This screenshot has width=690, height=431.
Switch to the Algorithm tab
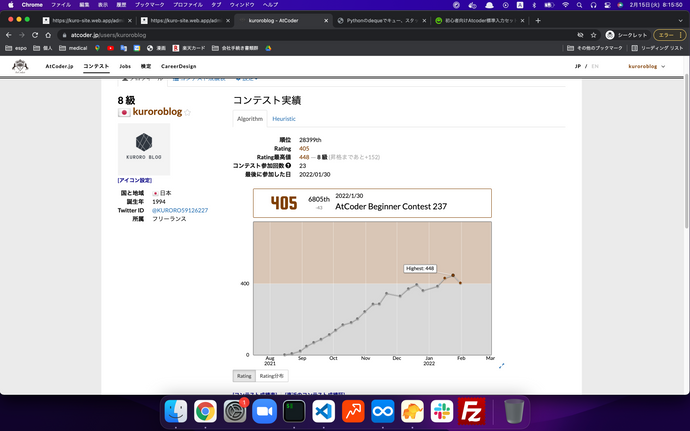pos(250,119)
